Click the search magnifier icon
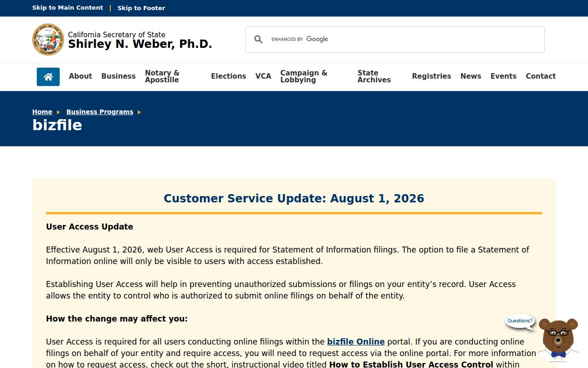The image size is (588, 368). click(x=259, y=40)
